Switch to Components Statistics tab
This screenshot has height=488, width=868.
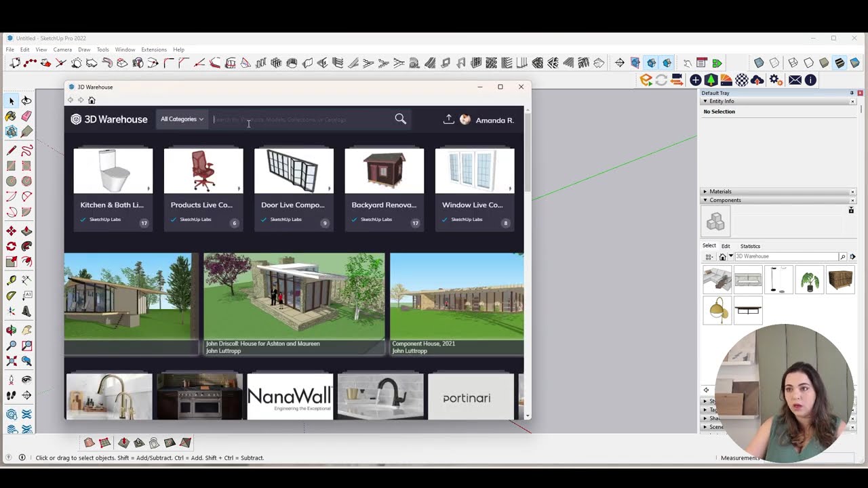750,246
